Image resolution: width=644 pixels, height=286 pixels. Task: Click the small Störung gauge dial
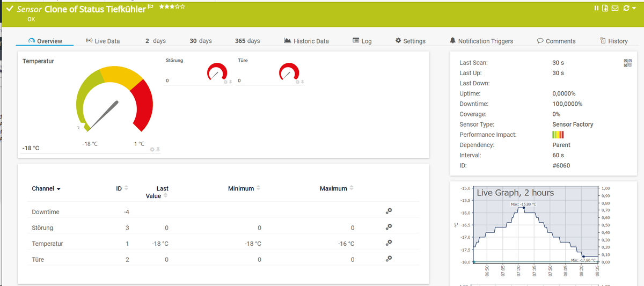click(x=216, y=72)
